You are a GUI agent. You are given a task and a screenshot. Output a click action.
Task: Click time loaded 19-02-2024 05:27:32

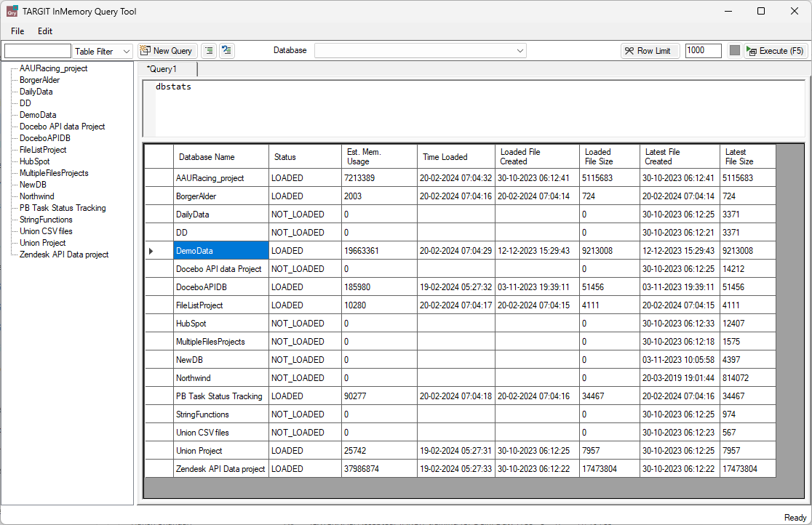pyautogui.click(x=456, y=287)
